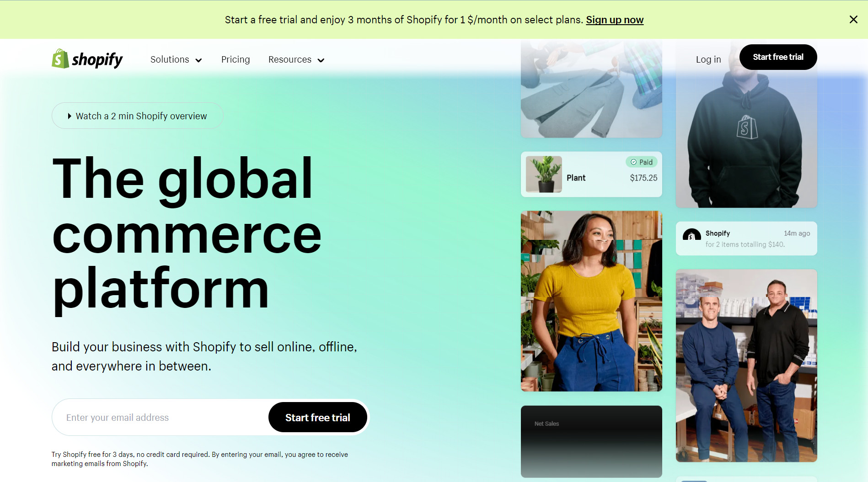The height and width of the screenshot is (482, 868).
Task: Click the bag logo on the black hoodie
Action: pos(747,127)
